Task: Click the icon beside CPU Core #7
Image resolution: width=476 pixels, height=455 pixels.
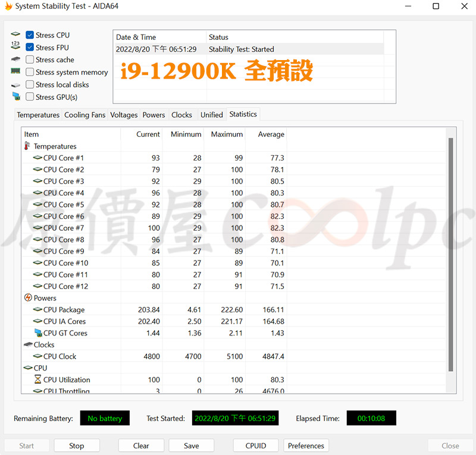Action: pos(37,228)
